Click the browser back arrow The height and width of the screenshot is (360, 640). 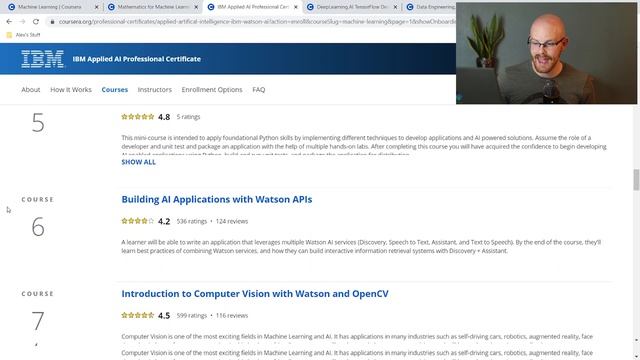pyautogui.click(x=9, y=22)
